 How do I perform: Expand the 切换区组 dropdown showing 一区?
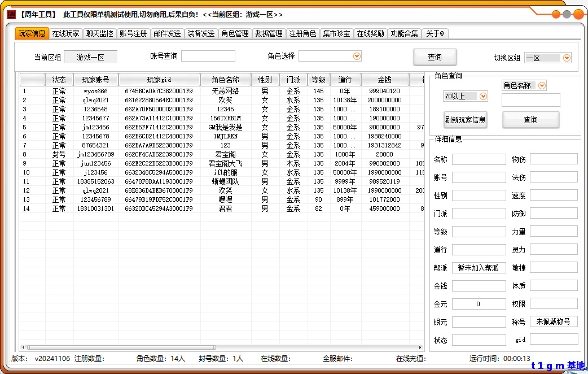[567, 58]
